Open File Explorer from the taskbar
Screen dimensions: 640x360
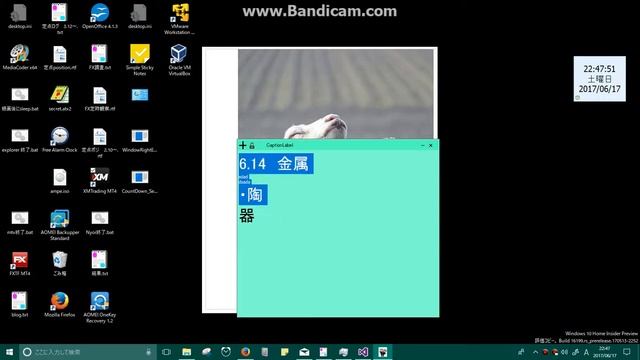pyautogui.click(x=187, y=352)
